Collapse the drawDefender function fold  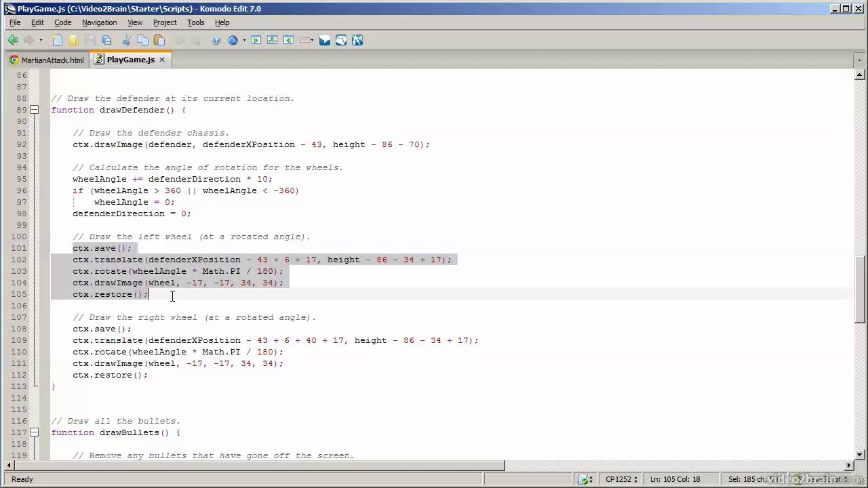[x=35, y=110]
